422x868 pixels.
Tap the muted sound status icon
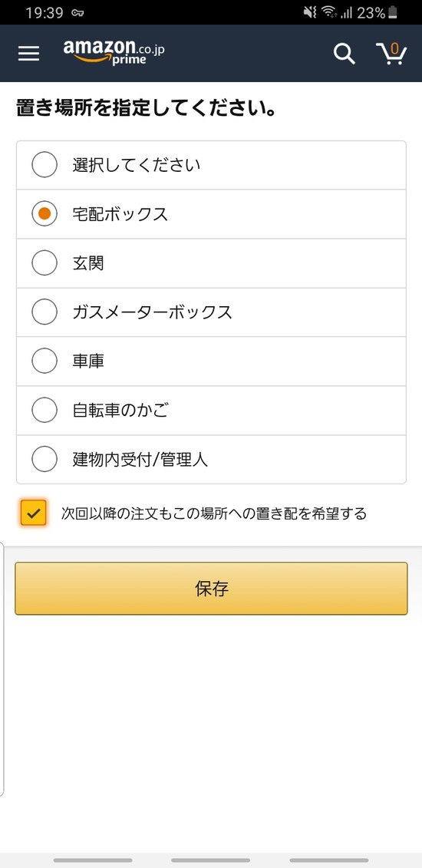tap(310, 13)
